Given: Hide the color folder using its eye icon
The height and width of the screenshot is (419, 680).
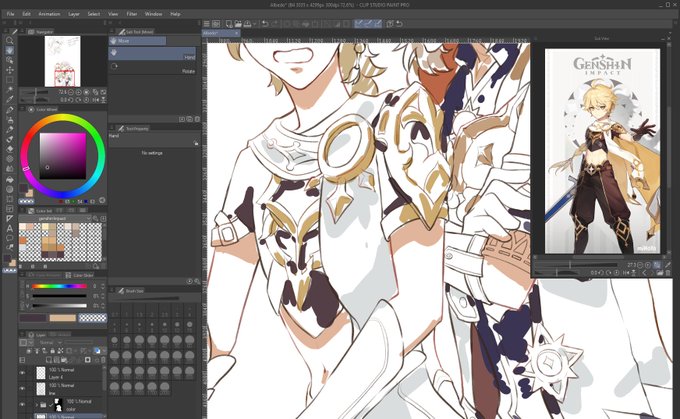Looking at the screenshot, I should coord(22,405).
